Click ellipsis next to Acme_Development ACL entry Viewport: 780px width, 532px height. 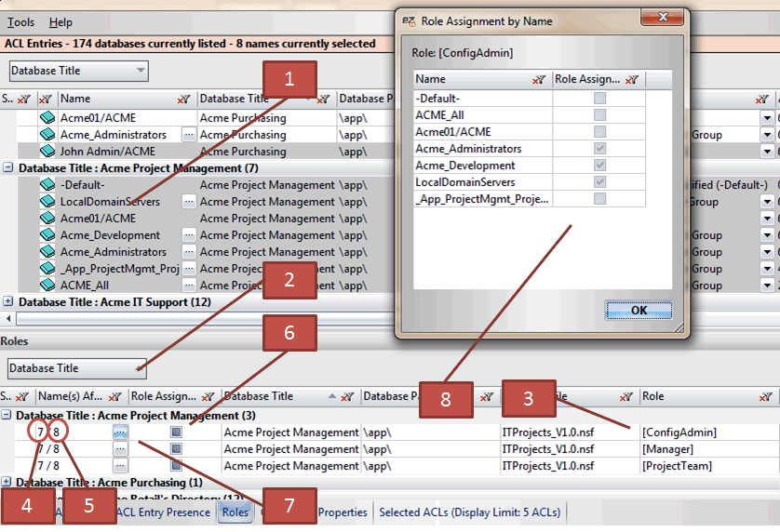(x=189, y=235)
